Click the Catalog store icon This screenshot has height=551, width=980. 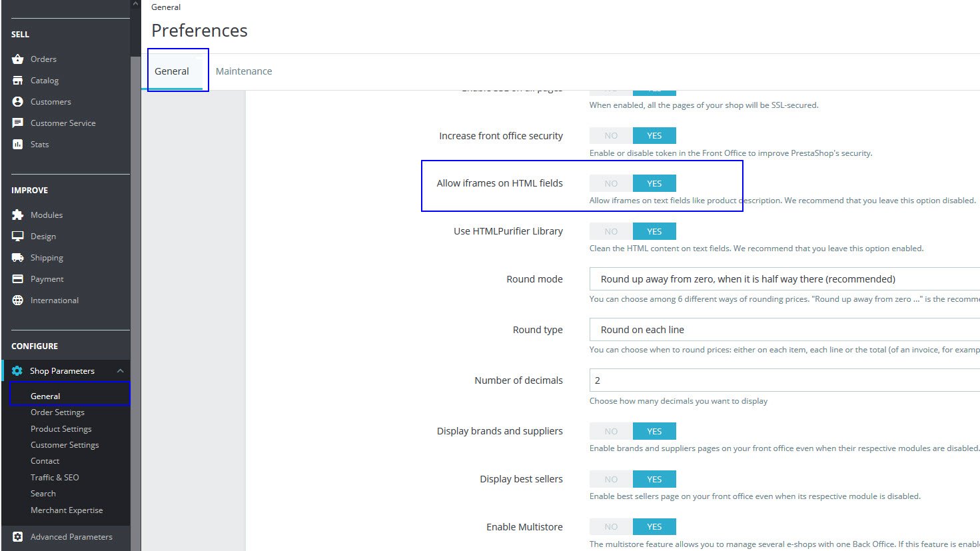tap(18, 81)
